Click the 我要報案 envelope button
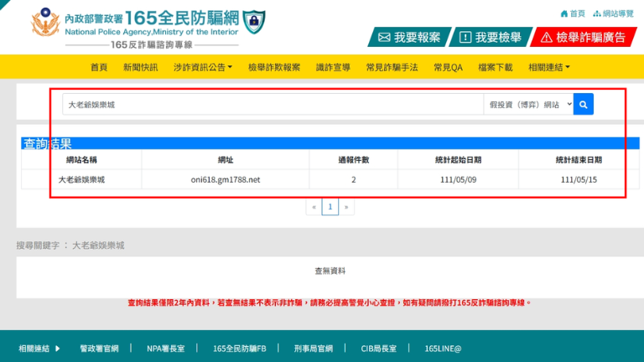644x362 pixels. tap(409, 38)
